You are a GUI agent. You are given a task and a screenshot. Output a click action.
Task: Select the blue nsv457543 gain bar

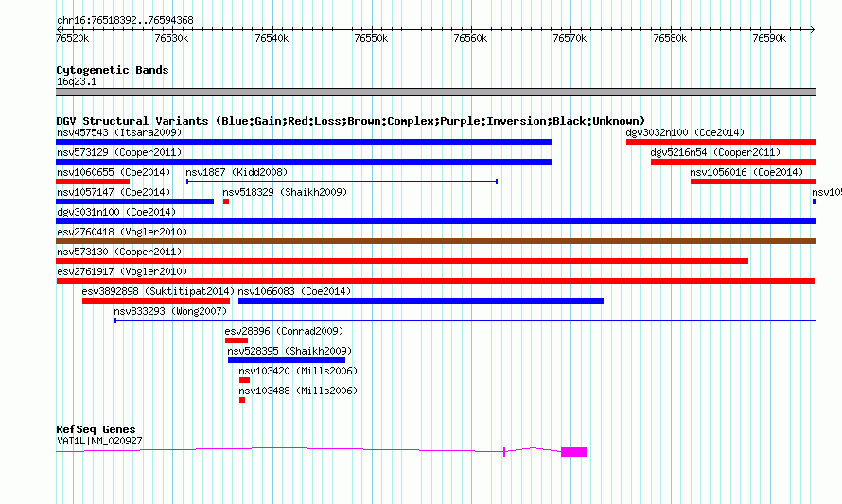(304, 142)
